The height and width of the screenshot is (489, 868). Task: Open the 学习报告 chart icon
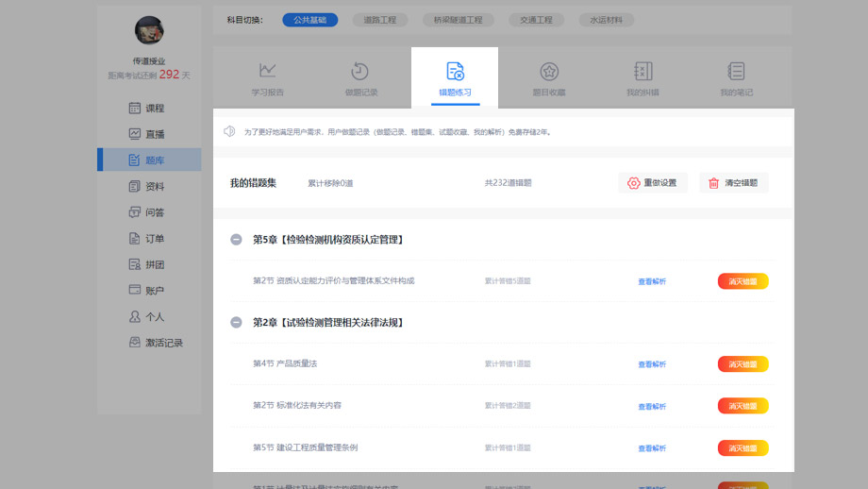pyautogui.click(x=267, y=71)
